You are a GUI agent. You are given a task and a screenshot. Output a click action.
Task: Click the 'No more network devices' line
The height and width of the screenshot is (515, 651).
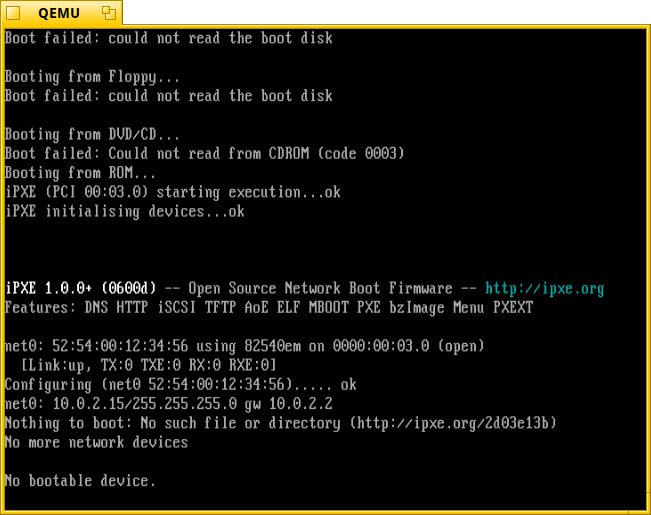96,442
